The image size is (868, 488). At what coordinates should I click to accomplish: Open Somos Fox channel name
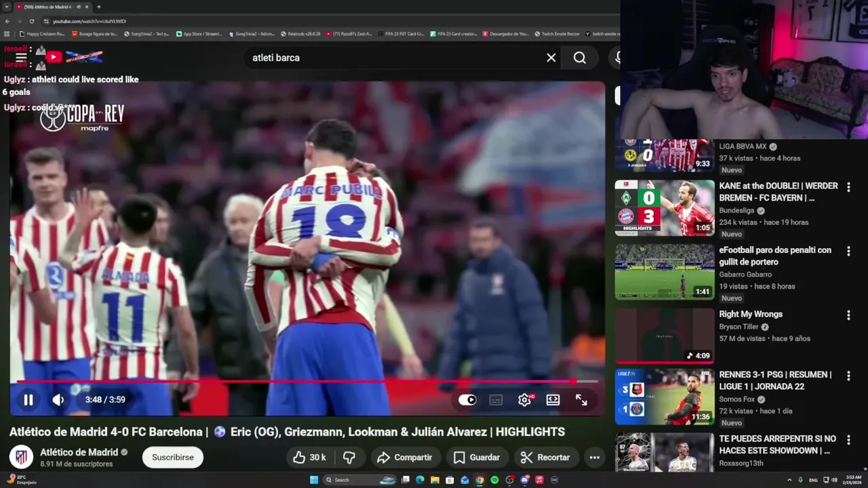tap(737, 399)
